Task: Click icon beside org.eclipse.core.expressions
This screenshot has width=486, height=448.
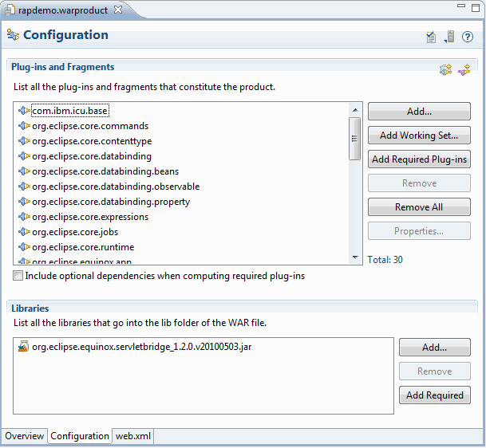Action: coord(24,217)
